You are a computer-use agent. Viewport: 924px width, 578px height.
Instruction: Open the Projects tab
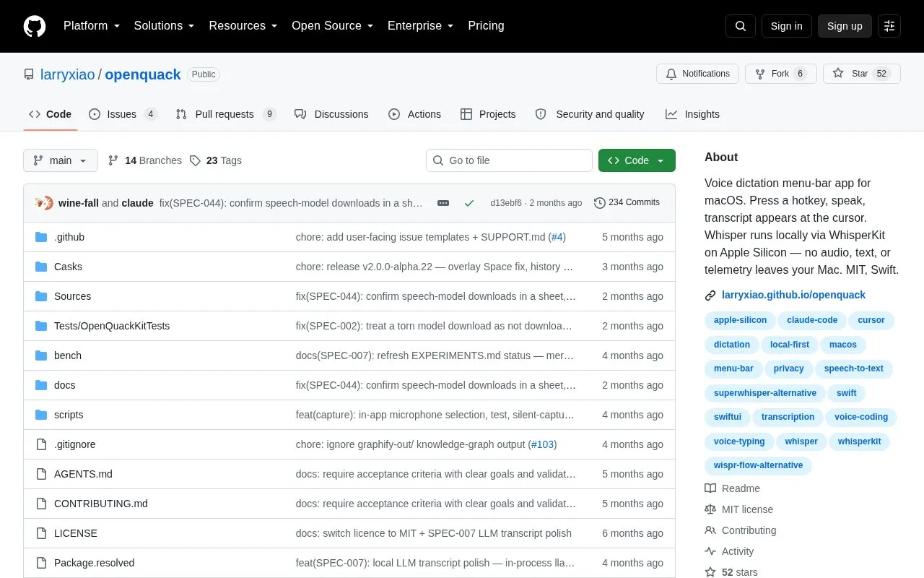coord(488,114)
